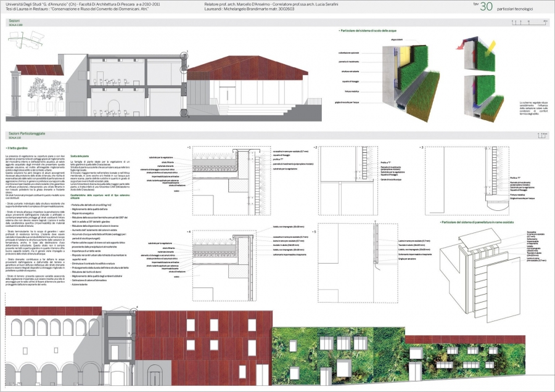Click the Sezioni Particolareggiate section header
The image size is (555, 392).
click(26, 133)
